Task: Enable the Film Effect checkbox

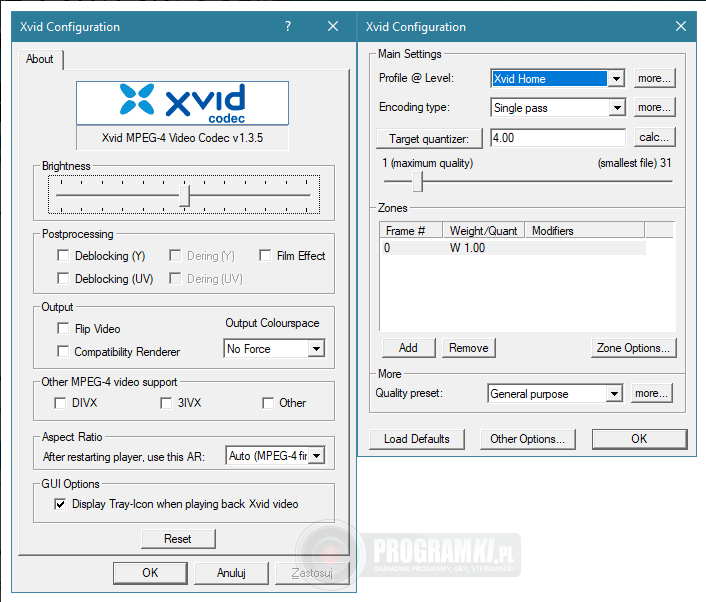Action: [x=265, y=255]
